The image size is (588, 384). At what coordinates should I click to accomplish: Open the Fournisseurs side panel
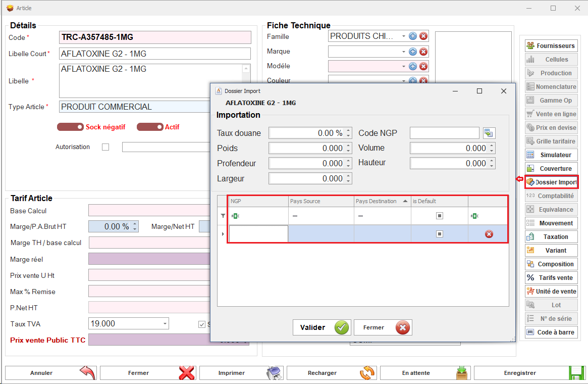(551, 46)
